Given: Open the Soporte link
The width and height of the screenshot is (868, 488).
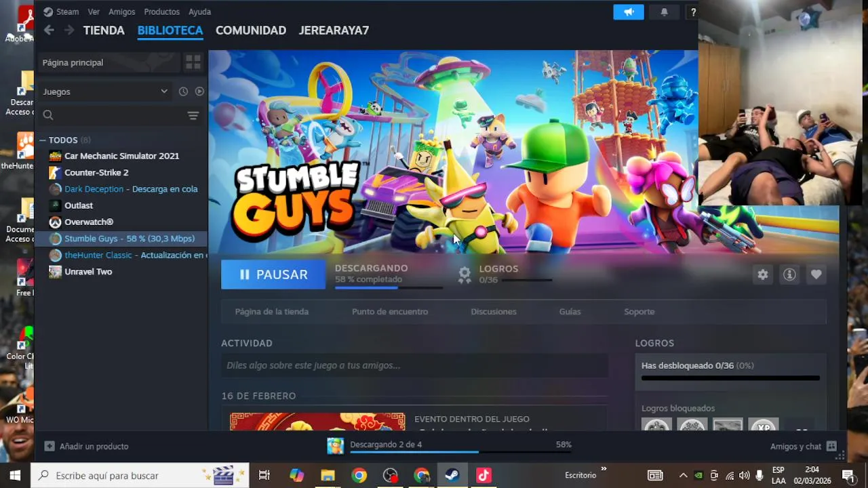Looking at the screenshot, I should click(x=639, y=312).
